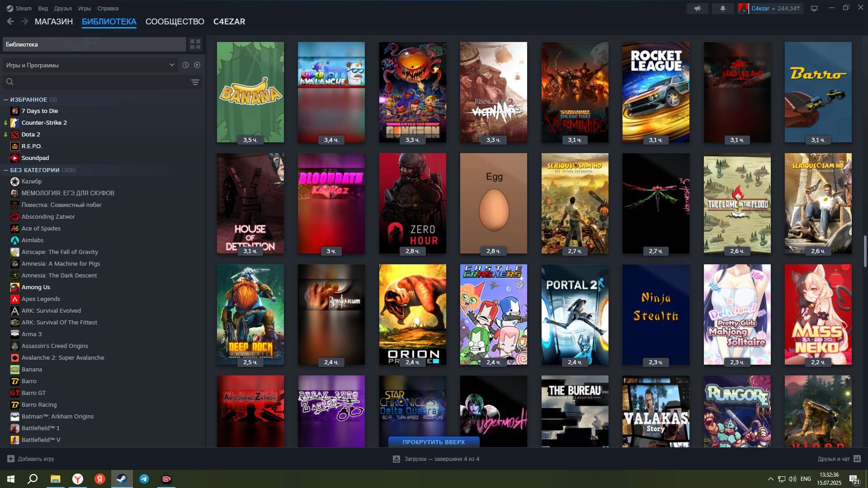
Task: Open Telegram from taskbar
Action: pyautogui.click(x=144, y=479)
